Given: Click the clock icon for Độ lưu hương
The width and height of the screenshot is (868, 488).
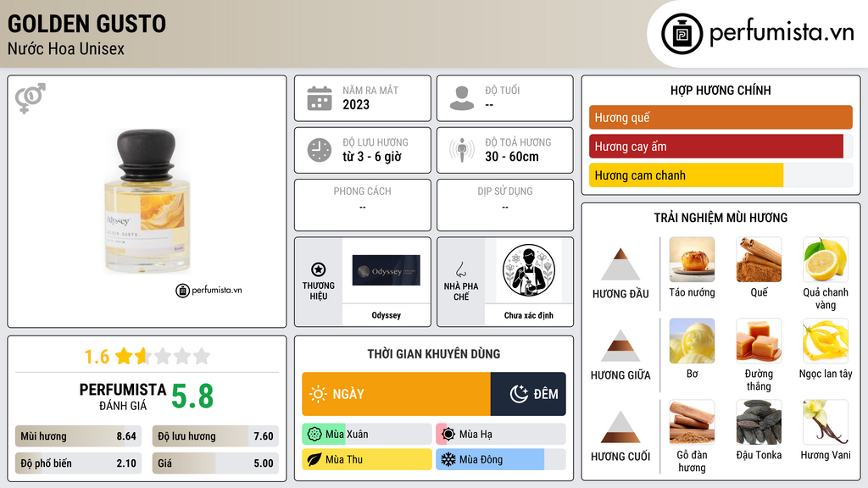Looking at the screenshot, I should [320, 150].
